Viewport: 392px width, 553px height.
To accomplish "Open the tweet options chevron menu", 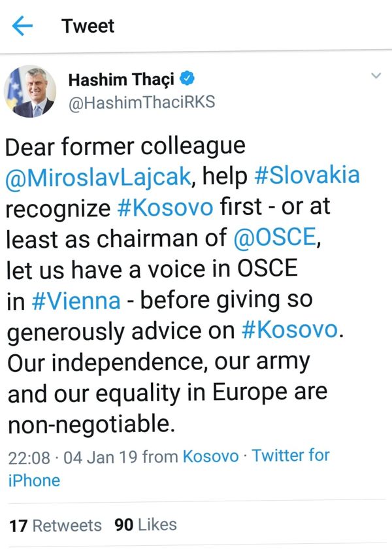I will pyautogui.click(x=376, y=75).
